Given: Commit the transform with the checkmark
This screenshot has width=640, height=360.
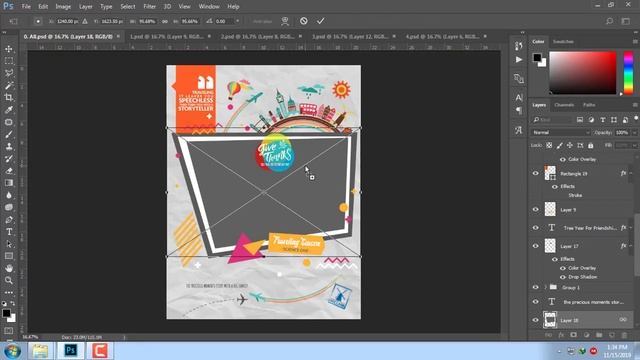Looking at the screenshot, I should coord(320,21).
